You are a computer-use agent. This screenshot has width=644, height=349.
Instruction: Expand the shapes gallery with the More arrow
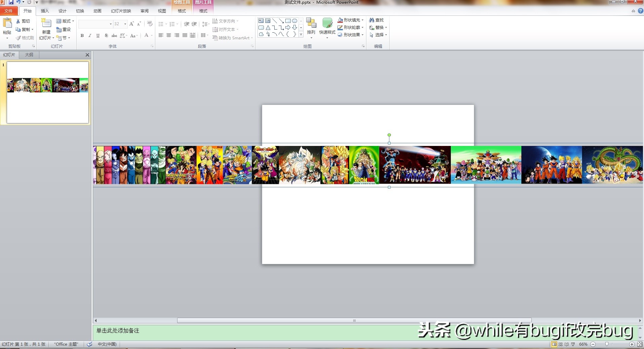coord(301,34)
